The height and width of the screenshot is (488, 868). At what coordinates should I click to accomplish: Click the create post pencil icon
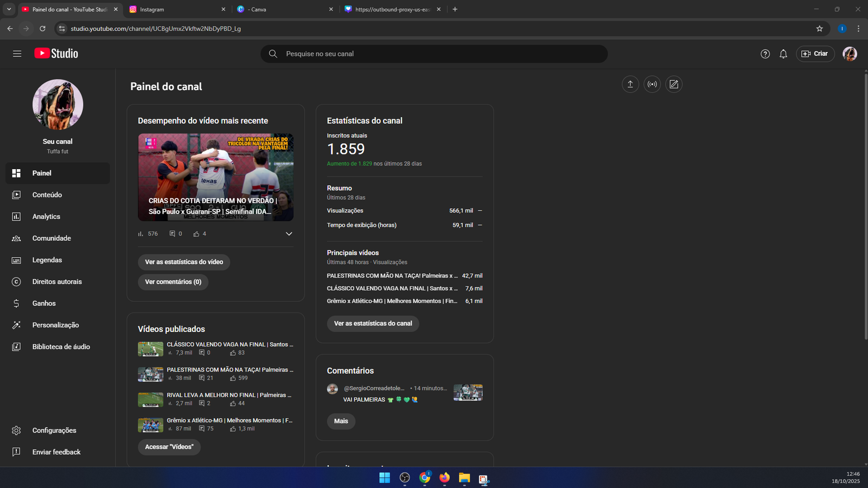click(x=674, y=84)
